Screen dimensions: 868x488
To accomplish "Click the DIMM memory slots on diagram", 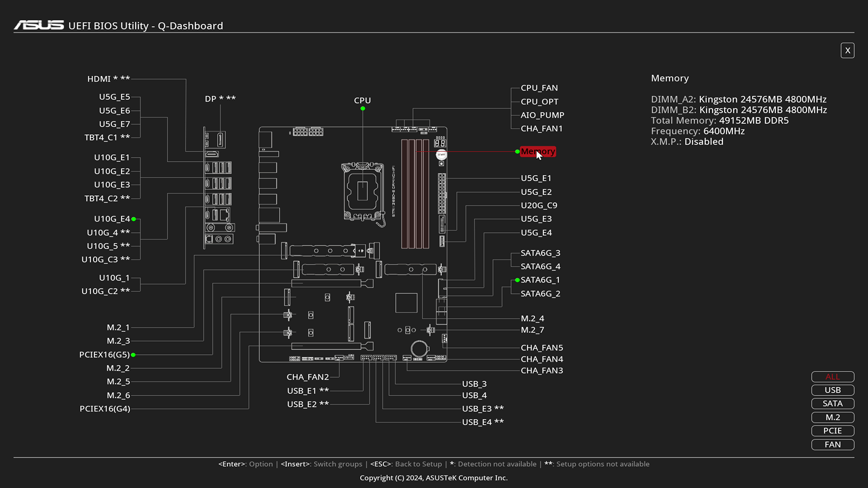I will (x=415, y=194).
